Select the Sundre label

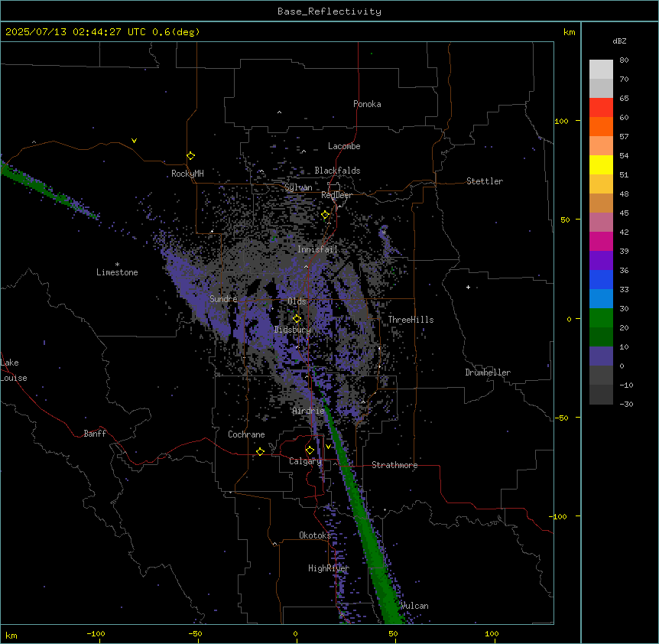click(223, 299)
